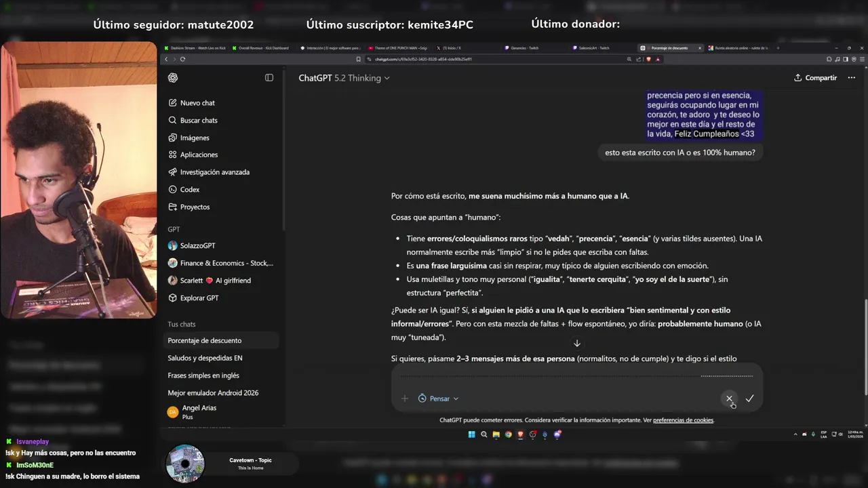
Task: Click the Brave shield icon in address bar
Action: click(649, 59)
